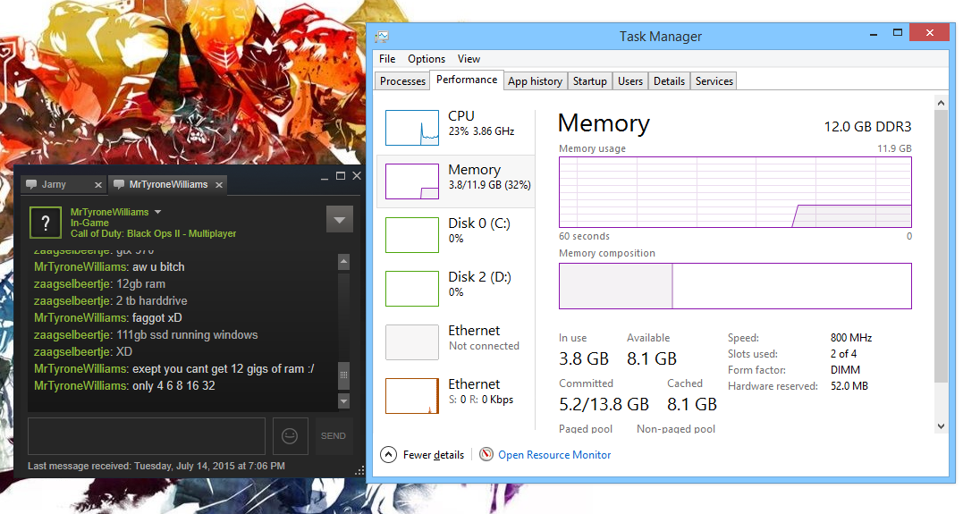Click the '12.0 GB DDR3' label
980x514 pixels.
(x=867, y=127)
